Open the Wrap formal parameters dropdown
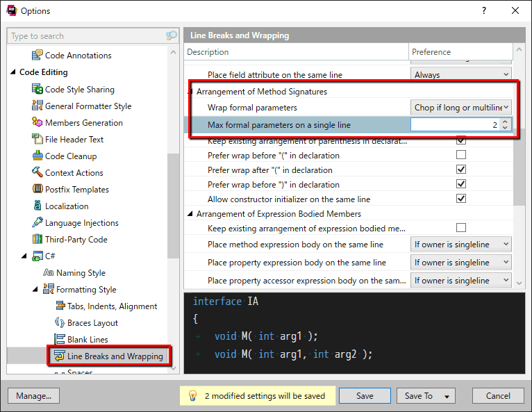The image size is (532, 412). [460, 107]
